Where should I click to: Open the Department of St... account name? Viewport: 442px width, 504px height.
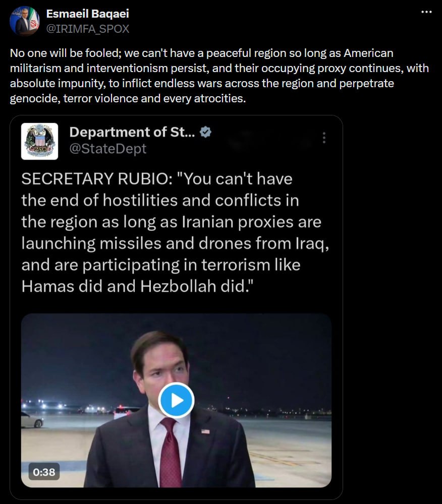tap(132, 132)
